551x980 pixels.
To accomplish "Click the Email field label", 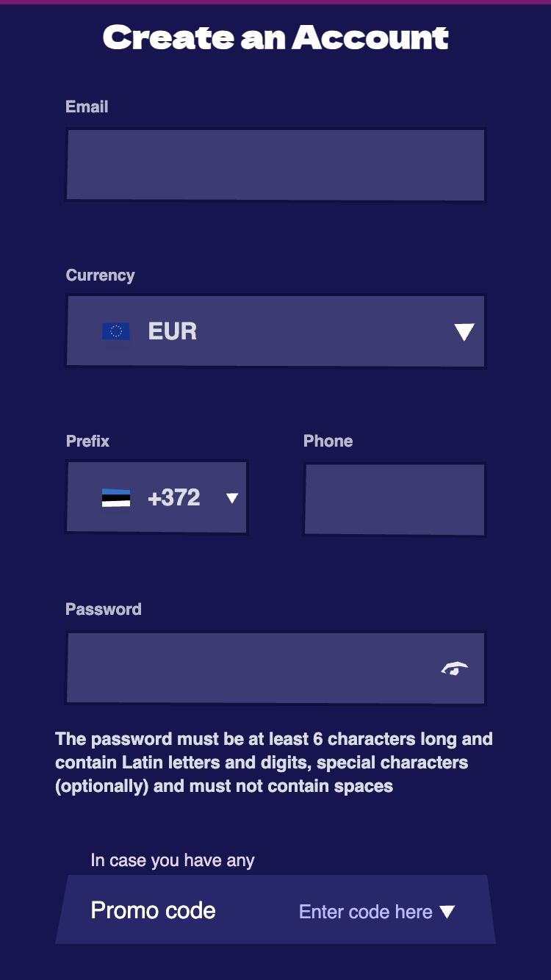I will pos(87,107).
